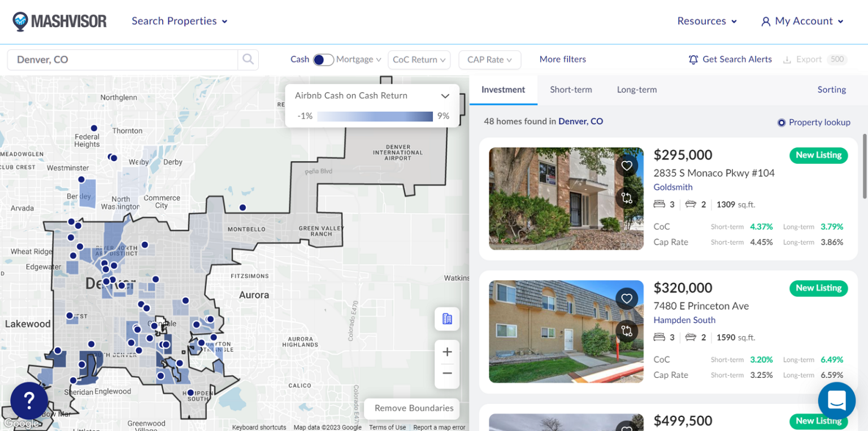This screenshot has height=431, width=868.
Task: Open the CoC Return filter dropdown
Action: pos(419,59)
